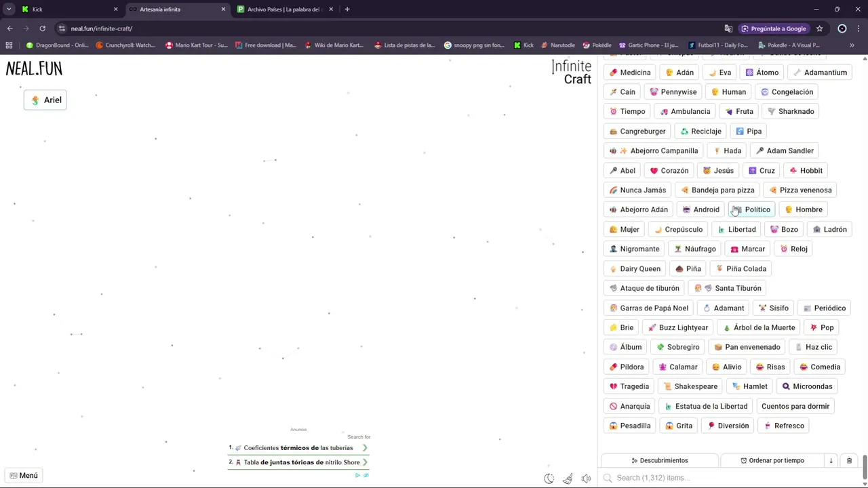This screenshot has width=868, height=488.
Task: Switch to the Kick browser tab
Action: (66, 9)
